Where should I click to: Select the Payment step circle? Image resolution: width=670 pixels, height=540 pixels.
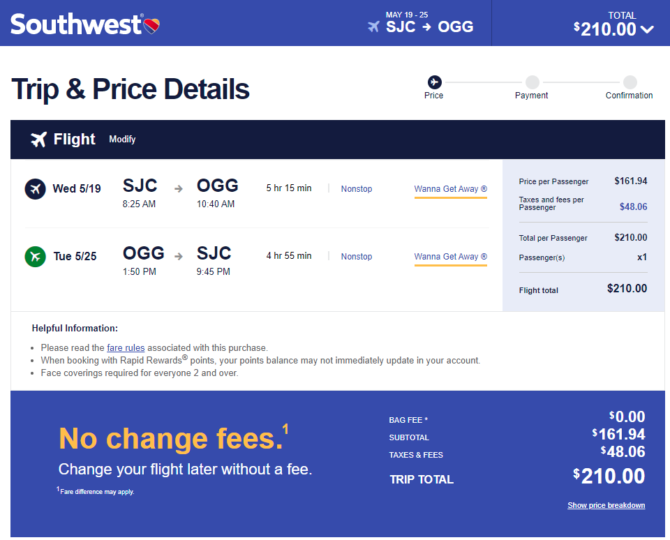532,82
